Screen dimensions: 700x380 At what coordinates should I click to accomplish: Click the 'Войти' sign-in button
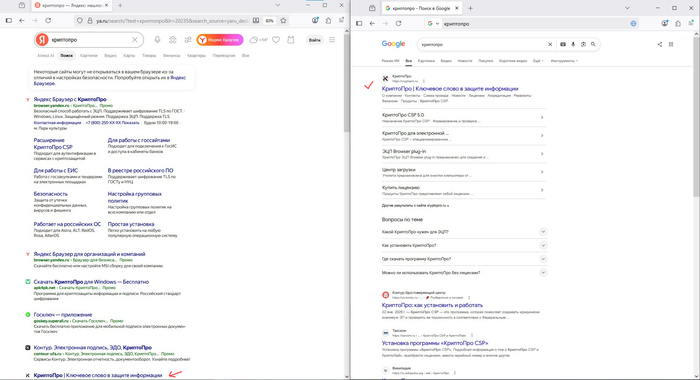pos(315,40)
